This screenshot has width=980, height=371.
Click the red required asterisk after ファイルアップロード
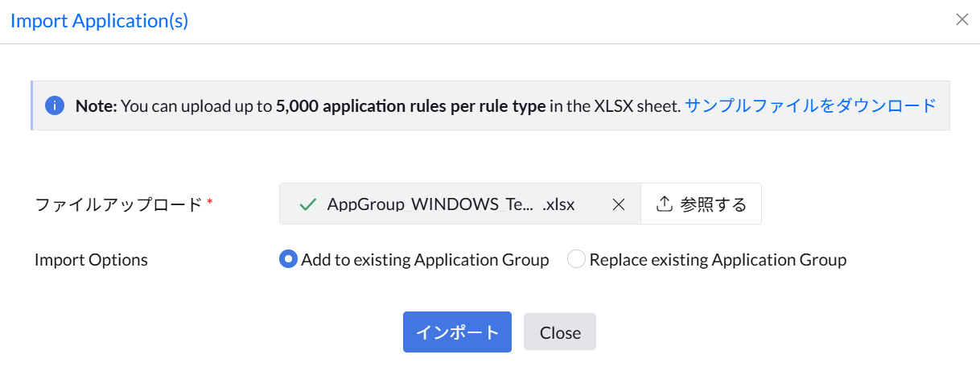pos(210,202)
